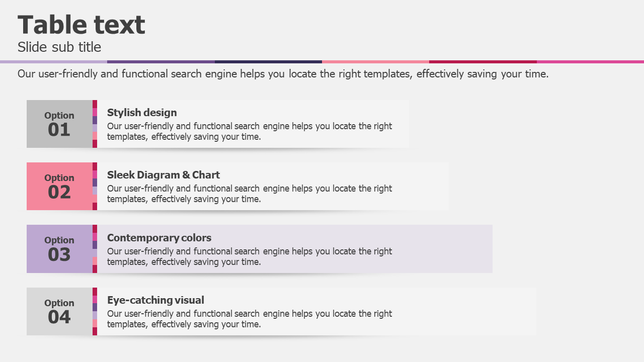Image resolution: width=644 pixels, height=362 pixels.
Task: Select the "Sleek Diagram & Chart" heading
Action: [164, 175]
